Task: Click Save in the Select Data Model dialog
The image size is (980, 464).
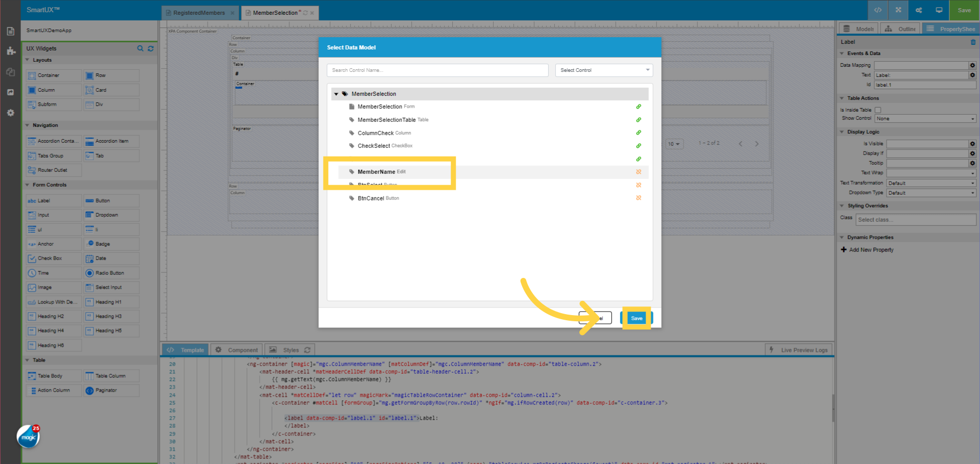Action: coord(636,318)
